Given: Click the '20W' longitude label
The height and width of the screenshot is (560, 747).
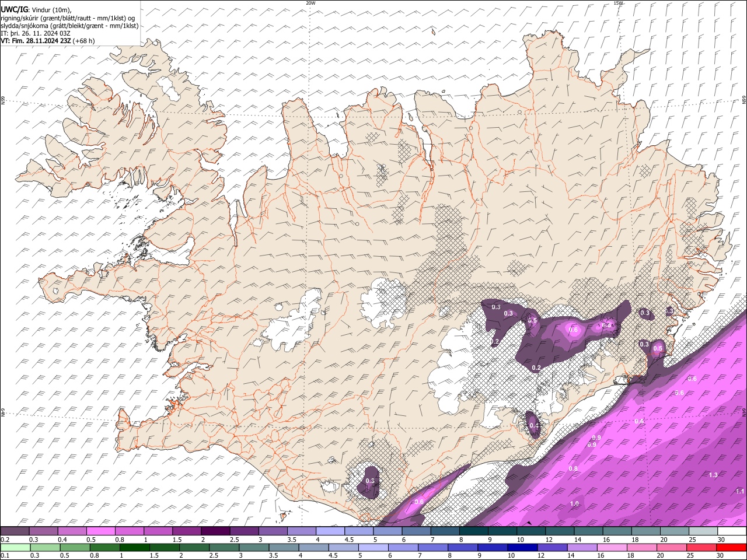Looking at the screenshot, I should [x=310, y=3].
